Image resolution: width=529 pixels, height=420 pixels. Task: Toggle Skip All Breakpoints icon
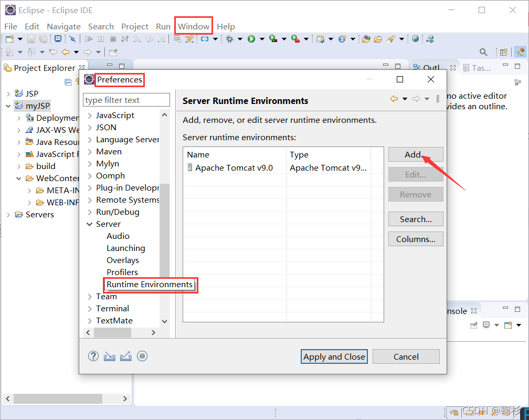click(x=72, y=39)
